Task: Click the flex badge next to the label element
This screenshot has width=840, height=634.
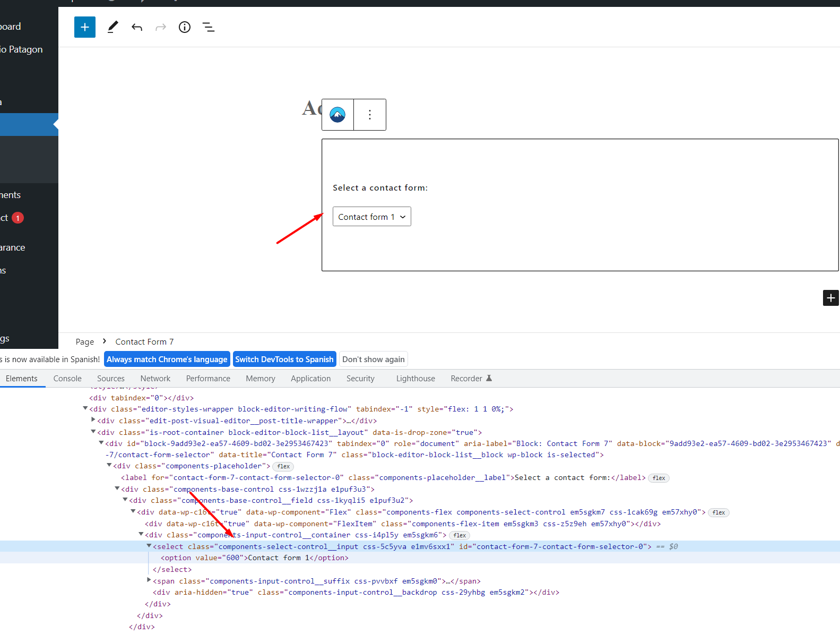Action: pyautogui.click(x=659, y=478)
